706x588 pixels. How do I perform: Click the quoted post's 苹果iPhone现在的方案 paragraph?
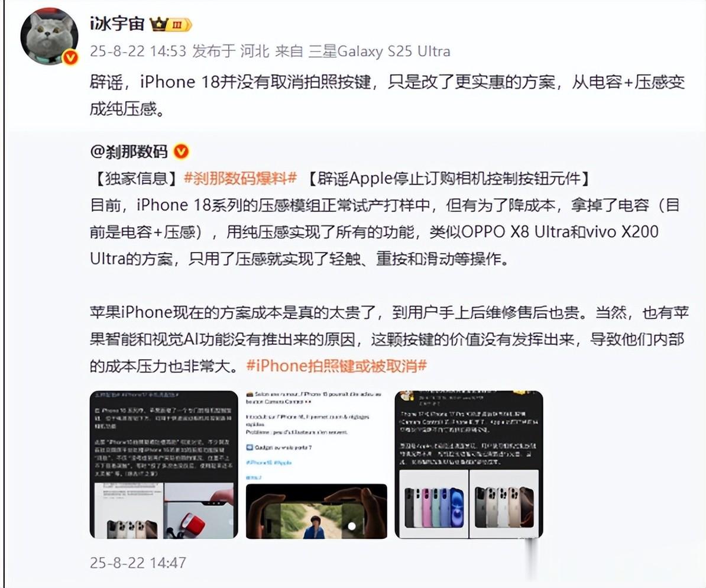(389, 339)
